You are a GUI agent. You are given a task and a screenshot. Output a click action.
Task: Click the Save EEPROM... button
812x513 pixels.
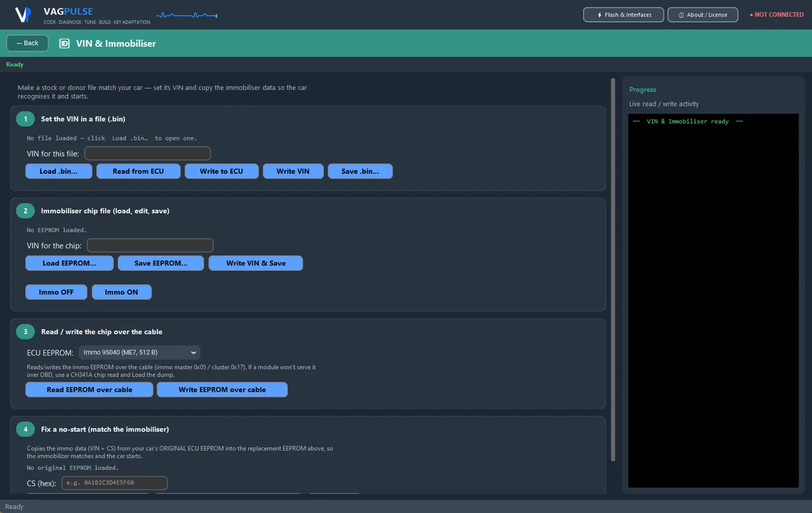161,263
